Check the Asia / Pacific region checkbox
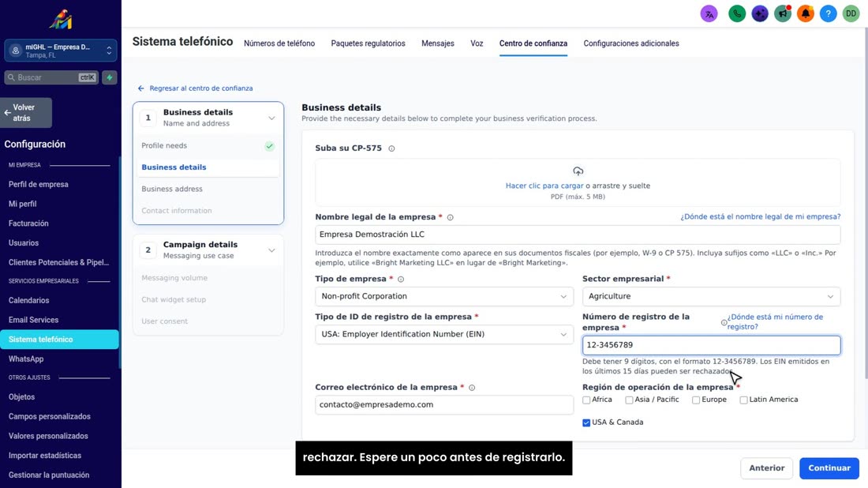 [x=629, y=400]
